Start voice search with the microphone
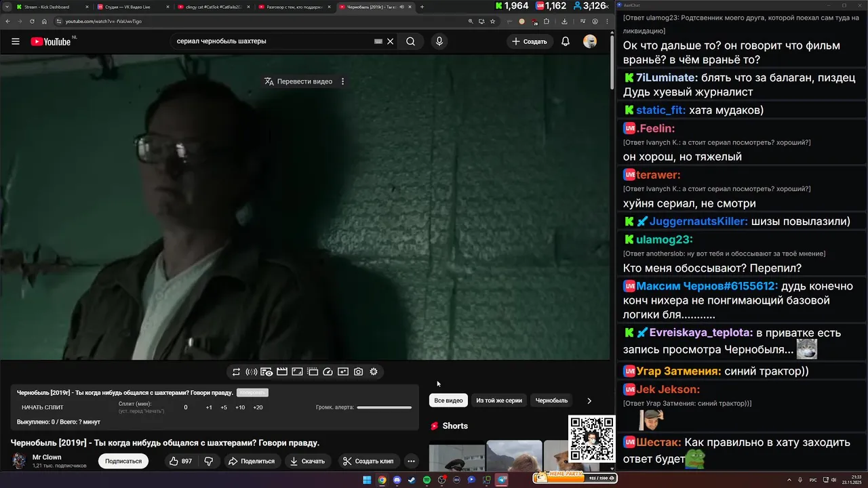 point(439,41)
